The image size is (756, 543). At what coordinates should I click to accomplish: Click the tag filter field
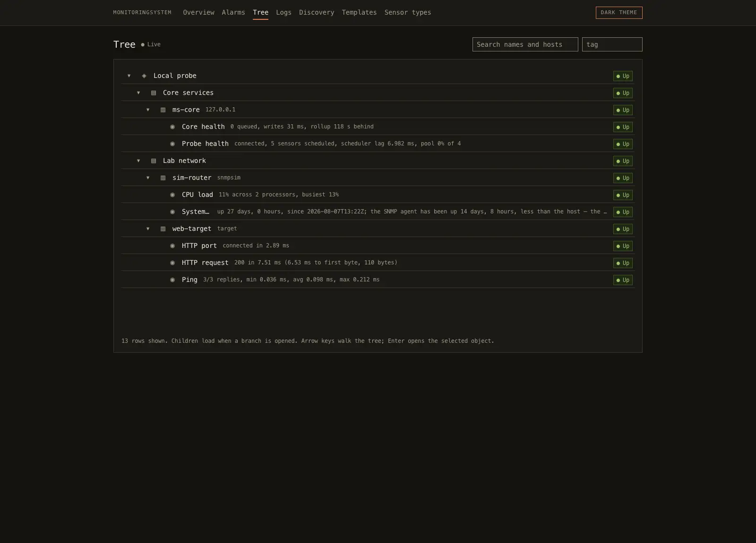[612, 44]
